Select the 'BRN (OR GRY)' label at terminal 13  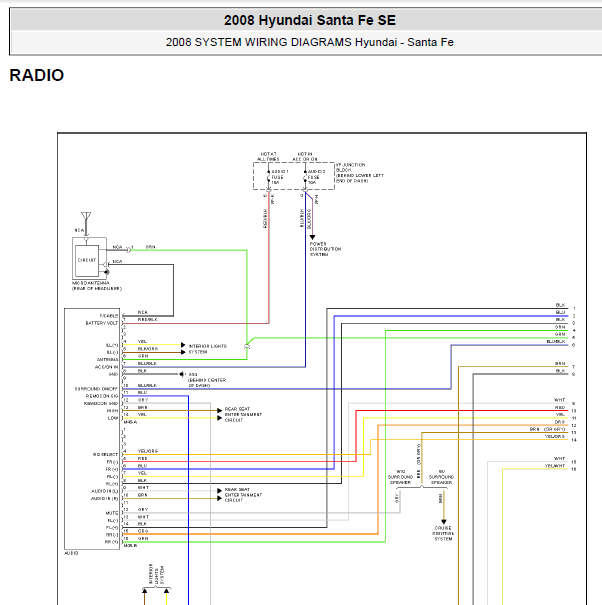[547, 429]
